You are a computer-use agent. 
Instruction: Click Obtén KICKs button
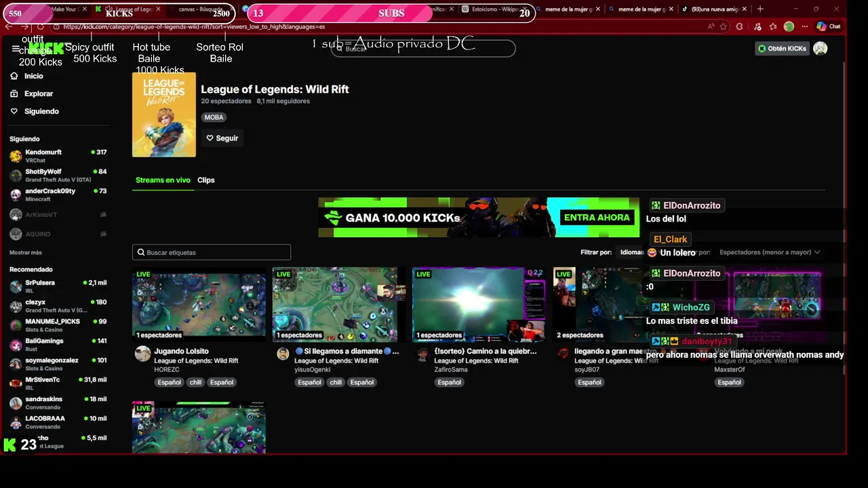click(782, 49)
